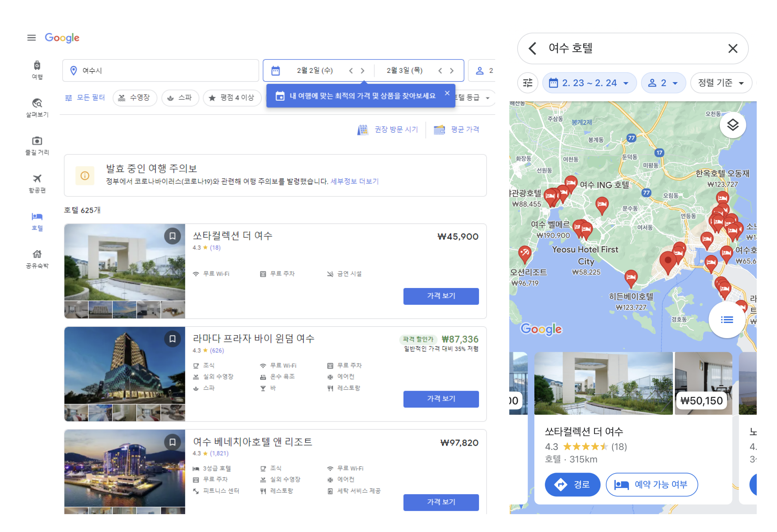Select the 여수 ING 호텔 map pin
The width and height of the screenshot is (777, 532).
[571, 183]
